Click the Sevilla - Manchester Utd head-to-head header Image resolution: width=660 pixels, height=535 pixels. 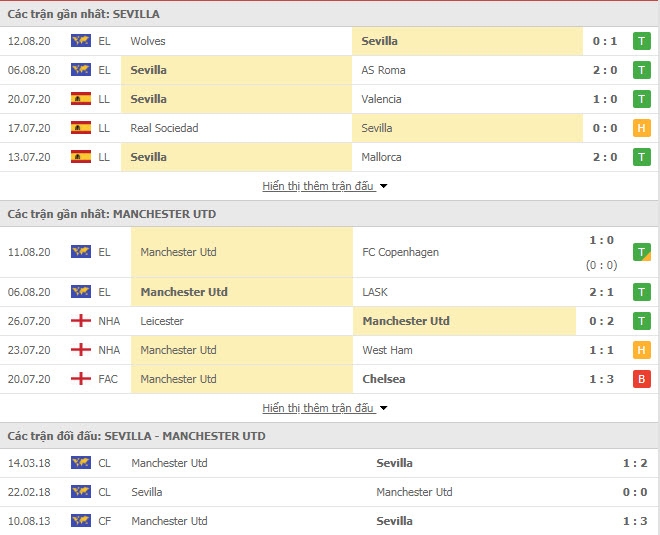330,436
